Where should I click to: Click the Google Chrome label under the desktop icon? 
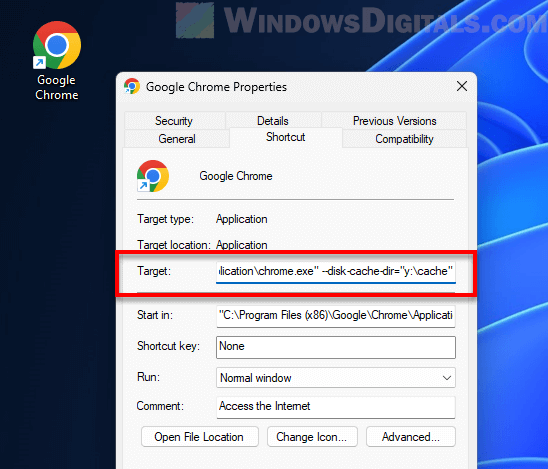pos(57,87)
